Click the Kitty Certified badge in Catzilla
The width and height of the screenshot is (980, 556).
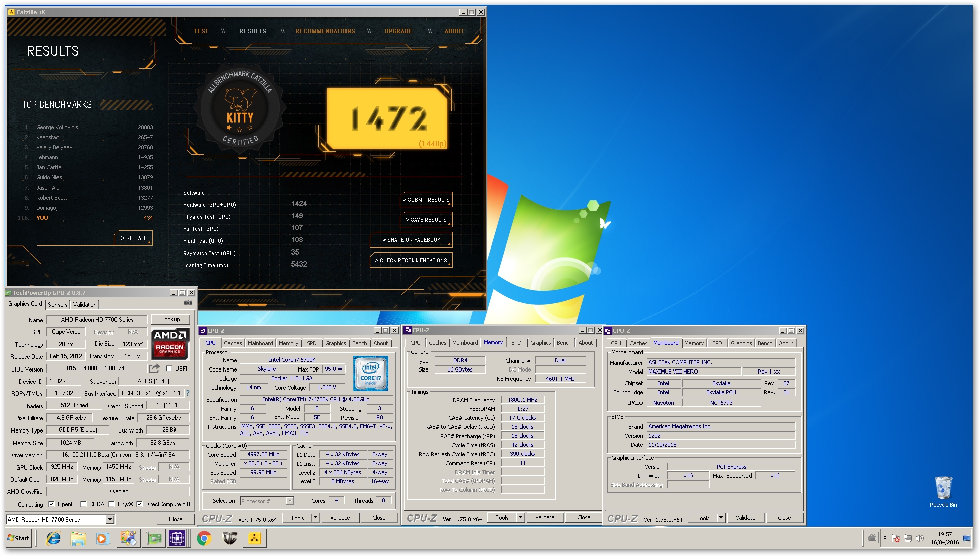(x=241, y=107)
